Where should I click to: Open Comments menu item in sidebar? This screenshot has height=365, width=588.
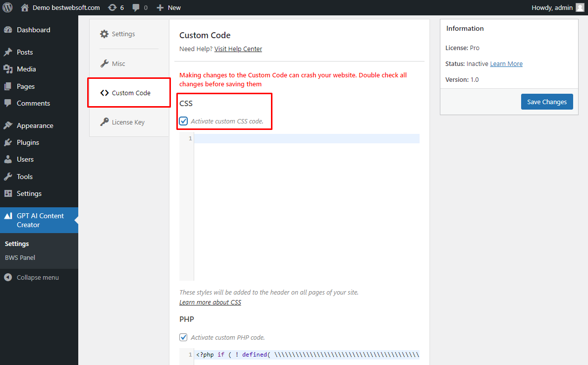(x=39, y=103)
